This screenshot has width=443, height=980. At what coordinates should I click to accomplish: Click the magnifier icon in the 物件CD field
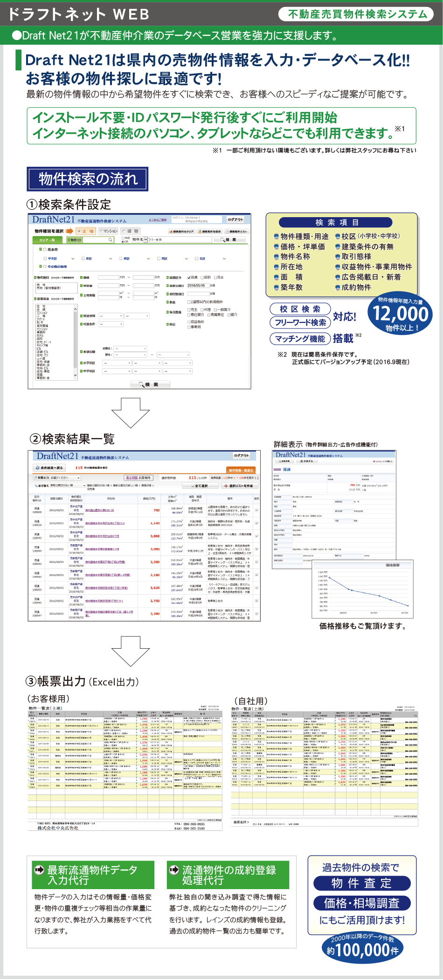click(x=111, y=240)
